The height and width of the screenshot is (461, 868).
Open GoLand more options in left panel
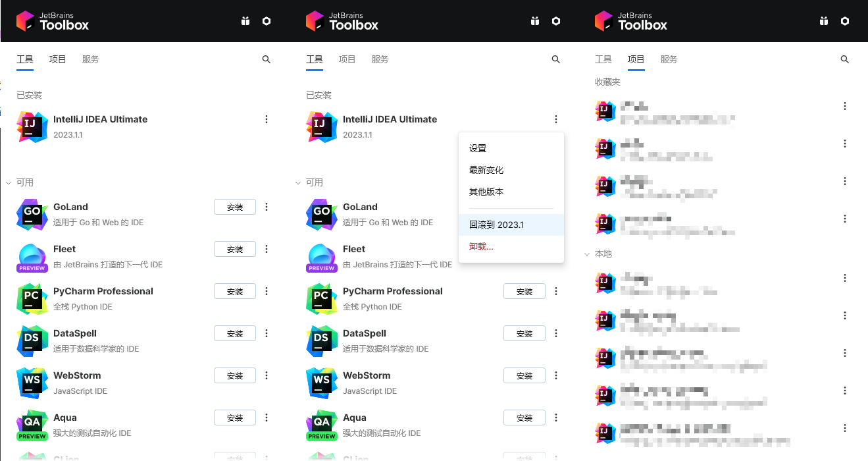point(267,207)
